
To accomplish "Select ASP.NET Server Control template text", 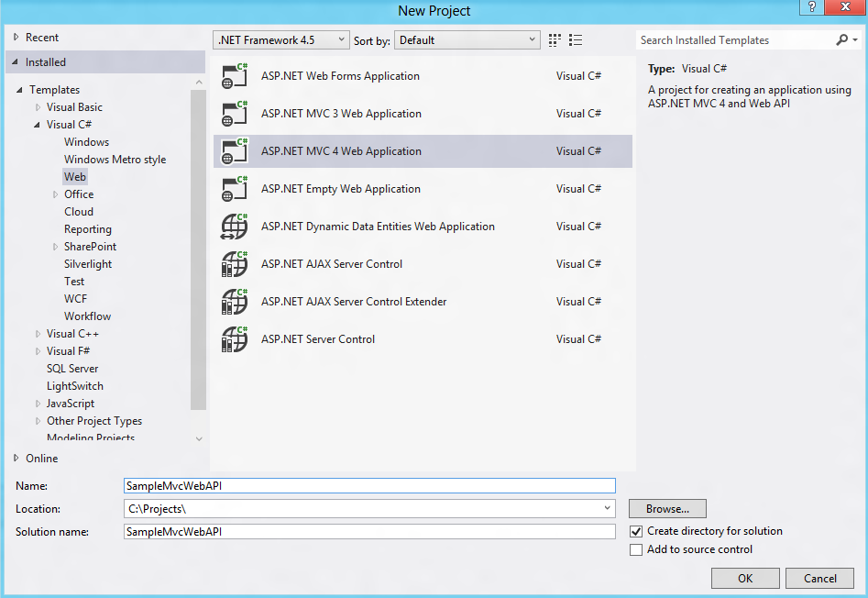I will 318,339.
